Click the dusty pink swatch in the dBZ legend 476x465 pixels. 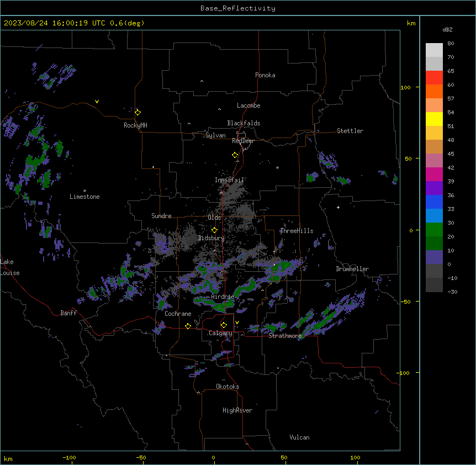click(x=434, y=161)
